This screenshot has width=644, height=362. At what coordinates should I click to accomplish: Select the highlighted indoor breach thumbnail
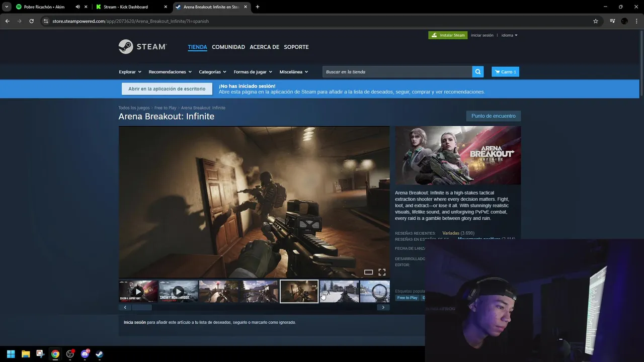(x=299, y=292)
